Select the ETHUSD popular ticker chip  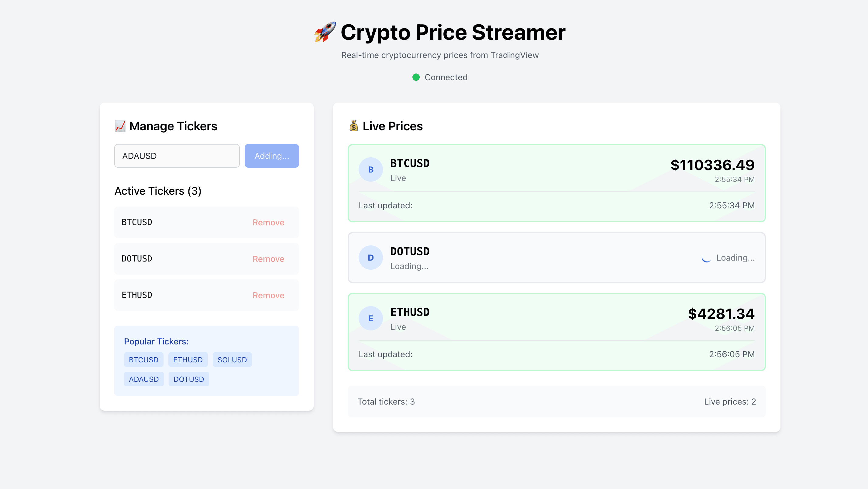188,359
